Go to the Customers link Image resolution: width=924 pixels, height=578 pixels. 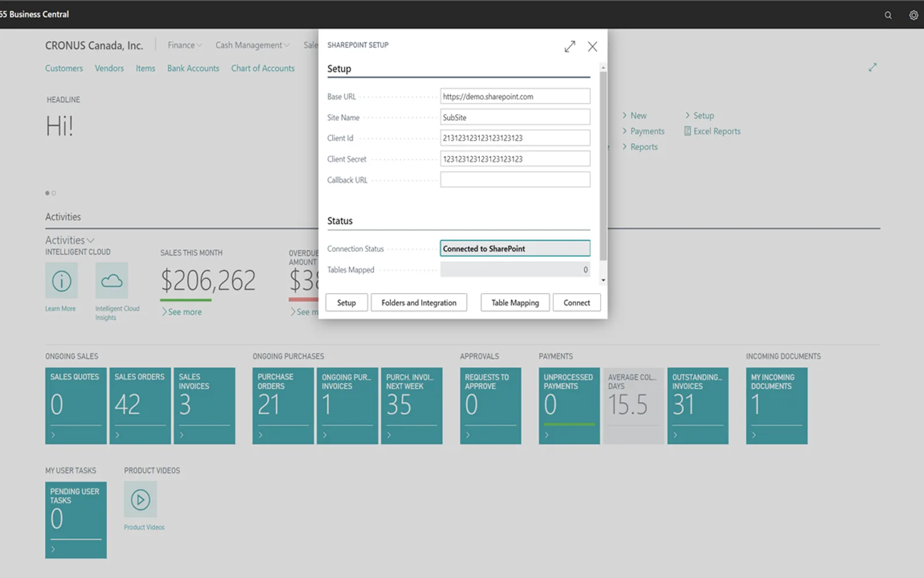[64, 68]
